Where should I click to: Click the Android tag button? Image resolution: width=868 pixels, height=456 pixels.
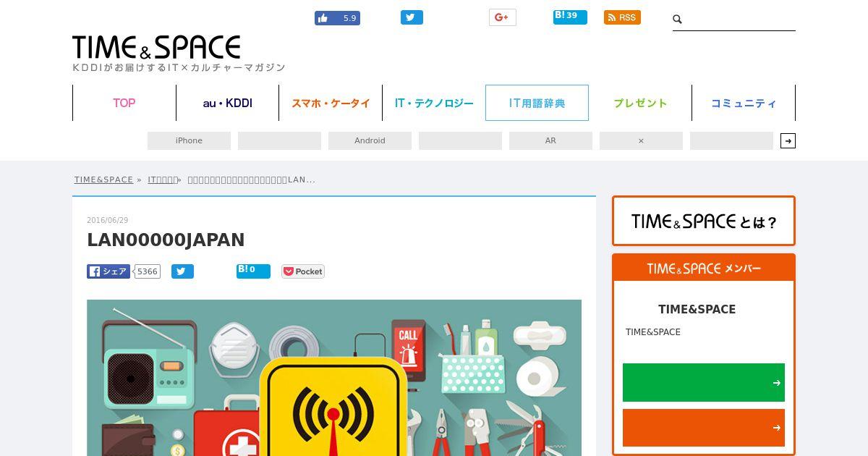tap(370, 140)
